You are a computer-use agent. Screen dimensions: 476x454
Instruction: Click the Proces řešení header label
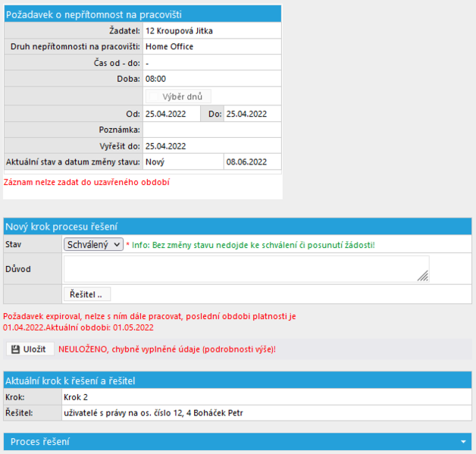point(40,442)
